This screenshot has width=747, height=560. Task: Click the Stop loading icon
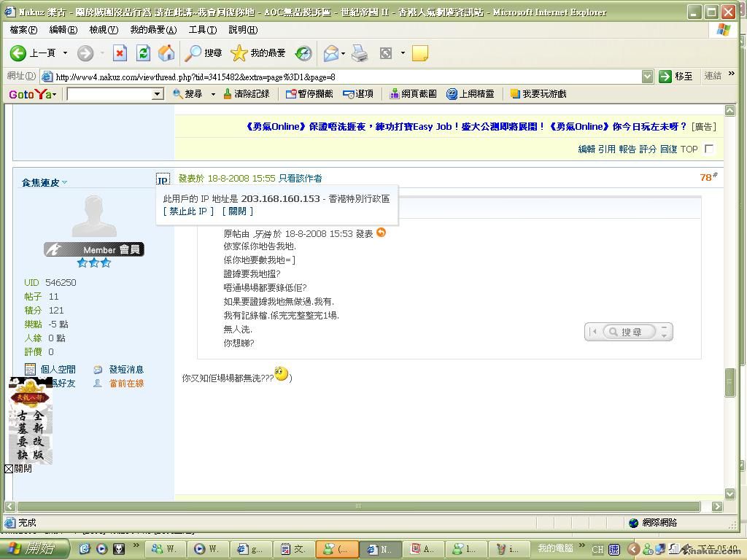pos(120,52)
